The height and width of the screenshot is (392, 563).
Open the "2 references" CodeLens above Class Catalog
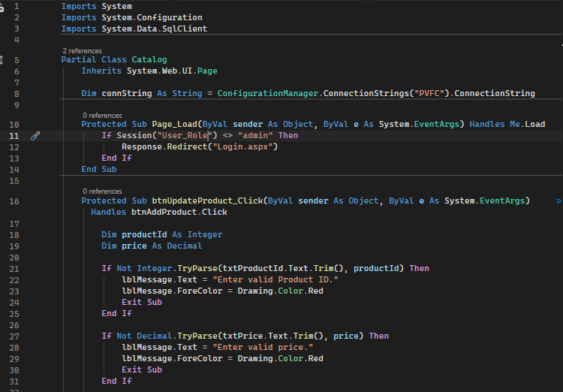point(82,50)
